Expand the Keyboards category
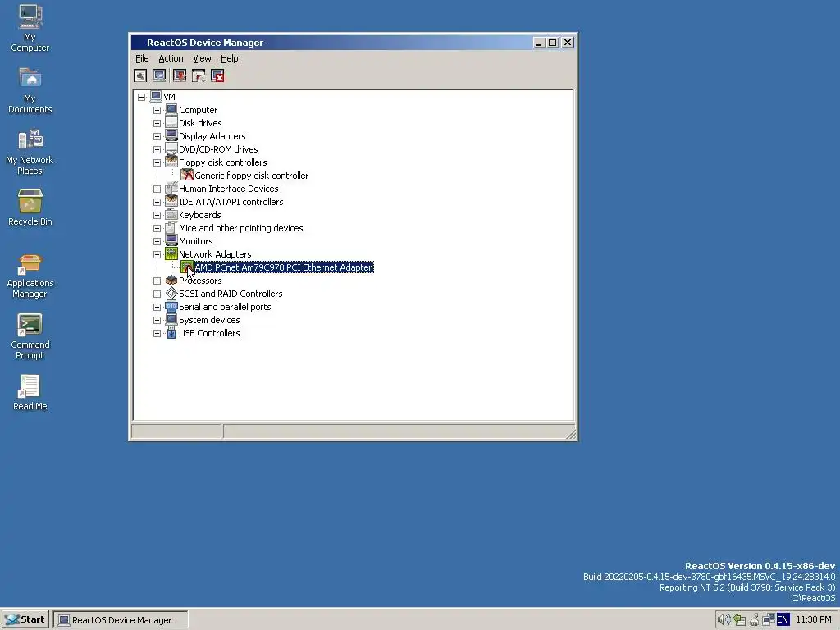 pyautogui.click(x=157, y=215)
